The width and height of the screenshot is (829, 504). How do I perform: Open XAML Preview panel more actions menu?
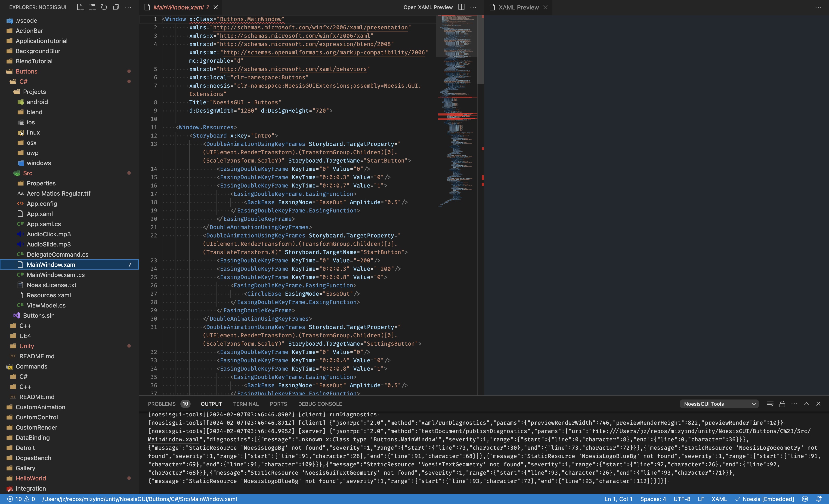click(818, 7)
